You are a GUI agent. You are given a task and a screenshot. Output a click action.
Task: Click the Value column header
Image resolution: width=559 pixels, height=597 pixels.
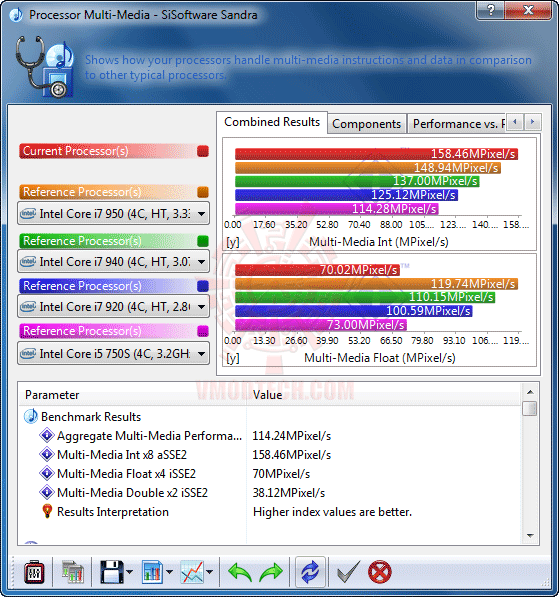[x=384, y=395]
